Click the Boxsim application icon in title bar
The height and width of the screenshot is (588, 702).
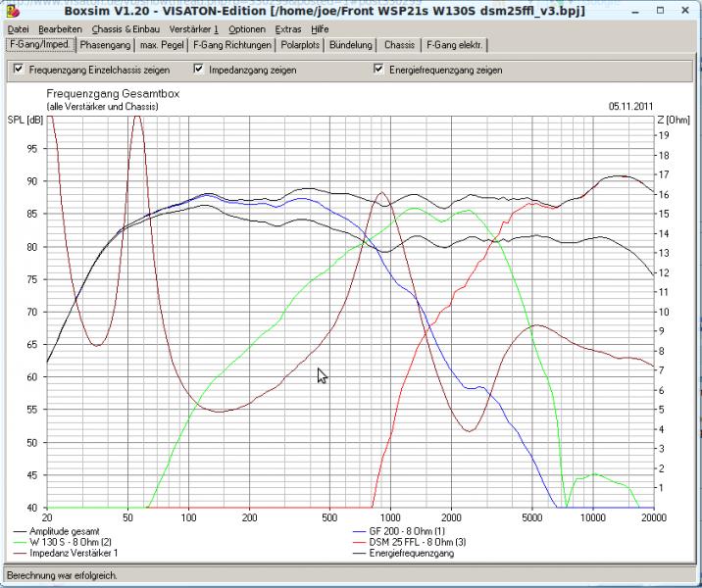click(12, 11)
